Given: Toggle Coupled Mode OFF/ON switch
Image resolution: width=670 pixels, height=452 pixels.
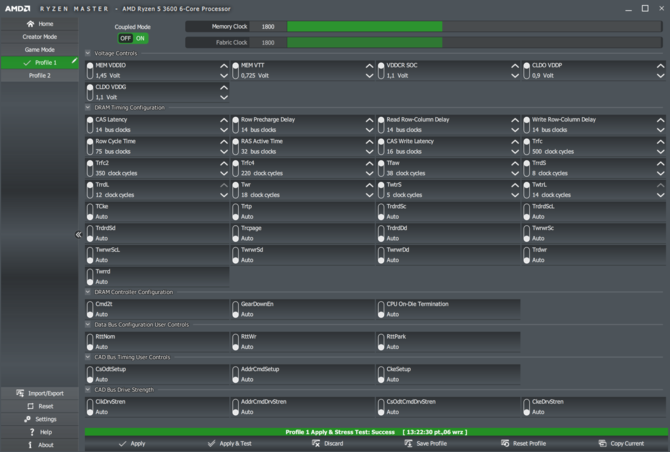Looking at the screenshot, I should point(132,38).
